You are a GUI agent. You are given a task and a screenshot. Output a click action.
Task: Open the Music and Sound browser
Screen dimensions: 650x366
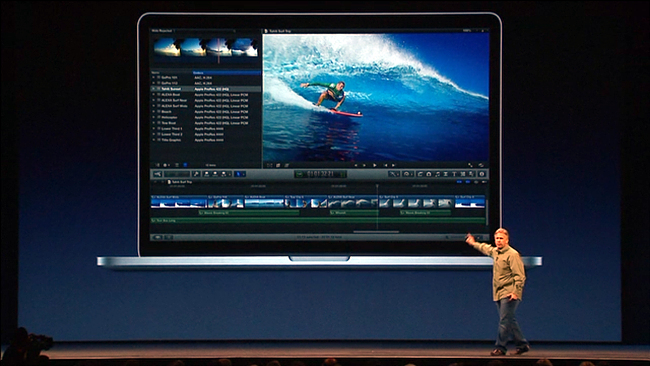[437, 174]
